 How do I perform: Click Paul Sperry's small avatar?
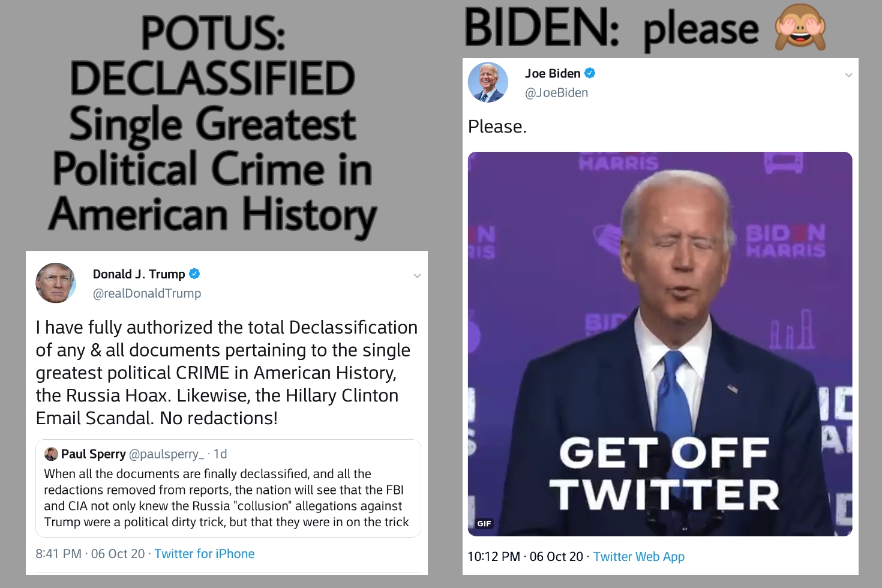click(51, 454)
